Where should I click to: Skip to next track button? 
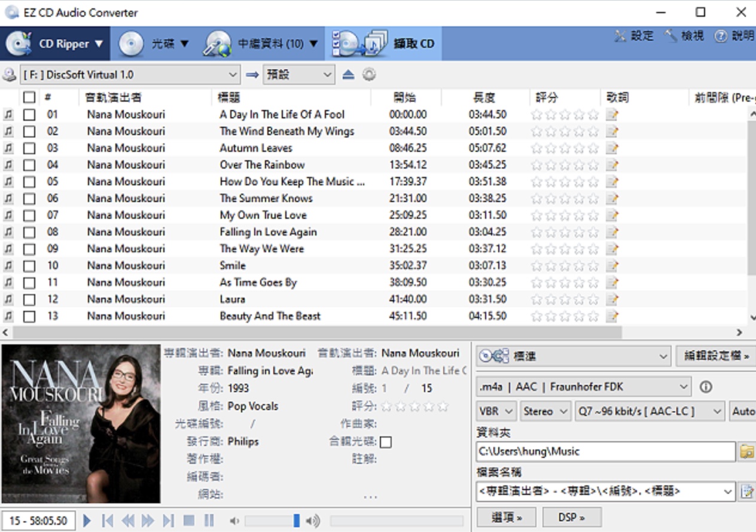coord(169,521)
